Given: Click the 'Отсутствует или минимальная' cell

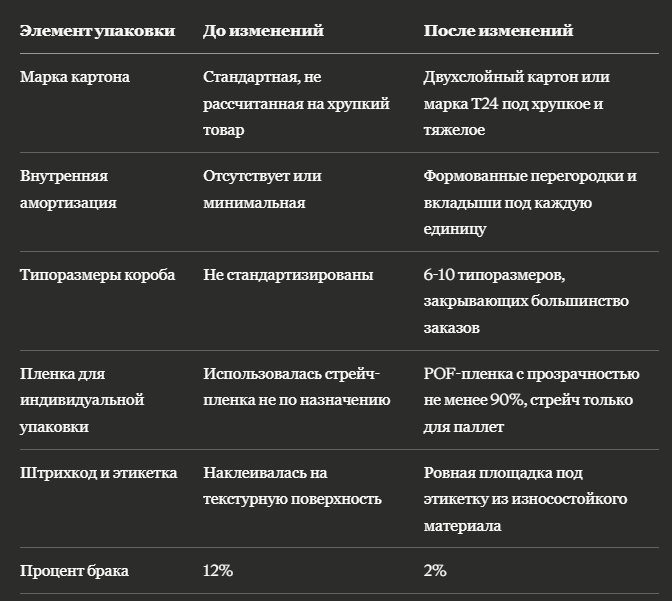Looking at the screenshot, I should pos(262,189).
